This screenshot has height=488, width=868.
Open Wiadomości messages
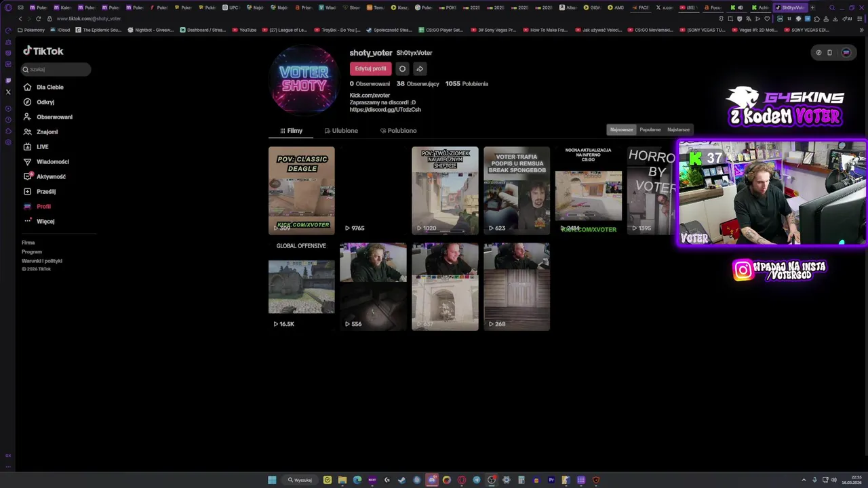(x=46, y=162)
